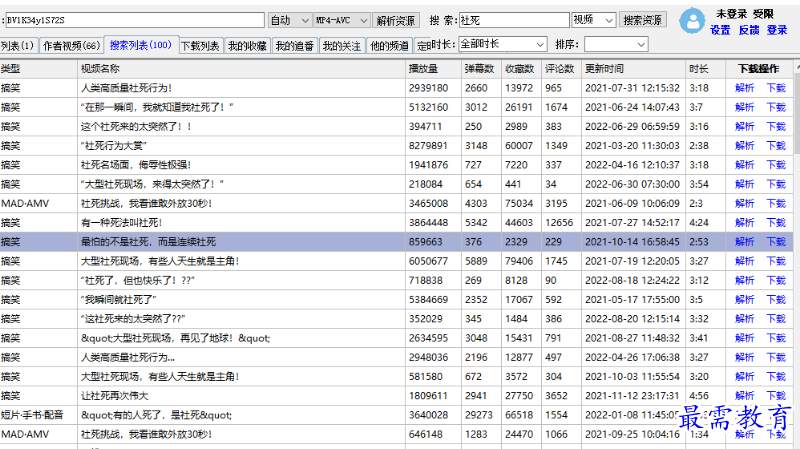This screenshot has height=449, width=800.
Task: Click 下载 for 有一种死法叫社死! row
Action: 776,223
